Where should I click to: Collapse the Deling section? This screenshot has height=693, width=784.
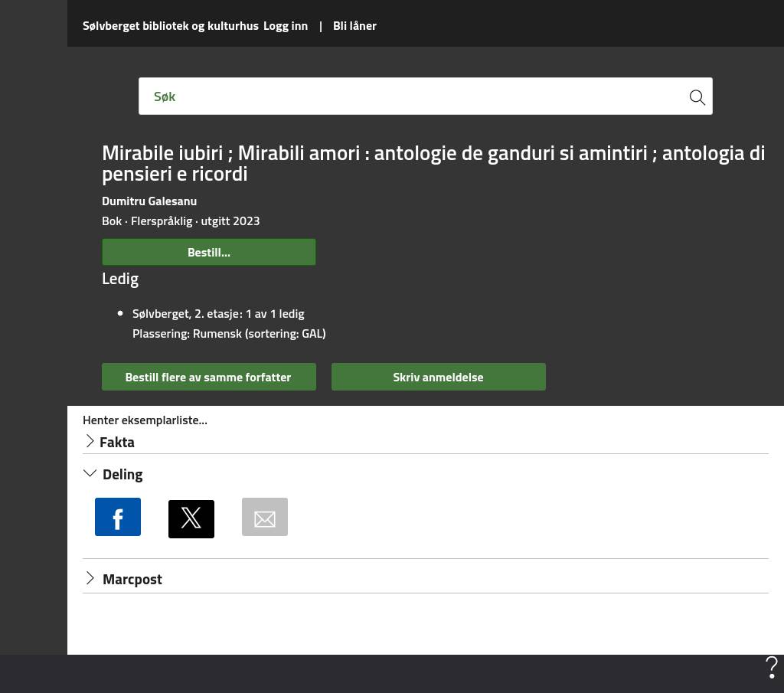[x=122, y=474]
